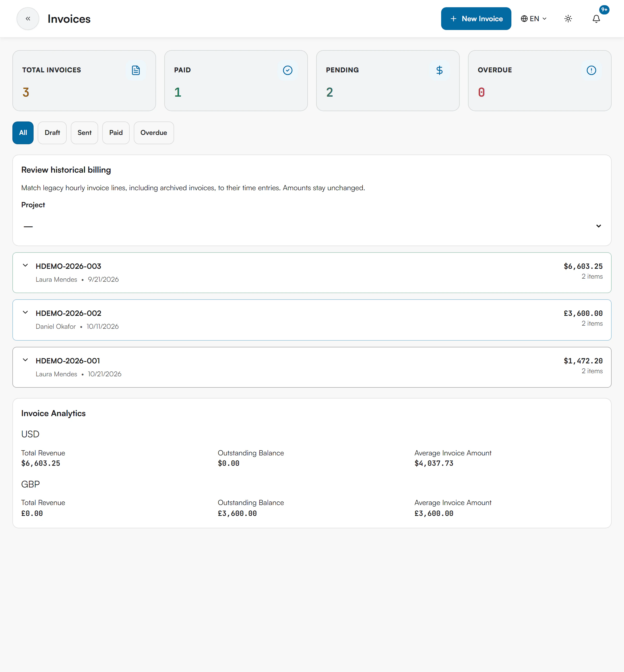Click the USD outstanding balance $0.00
Image resolution: width=624 pixels, height=672 pixels.
click(229, 463)
